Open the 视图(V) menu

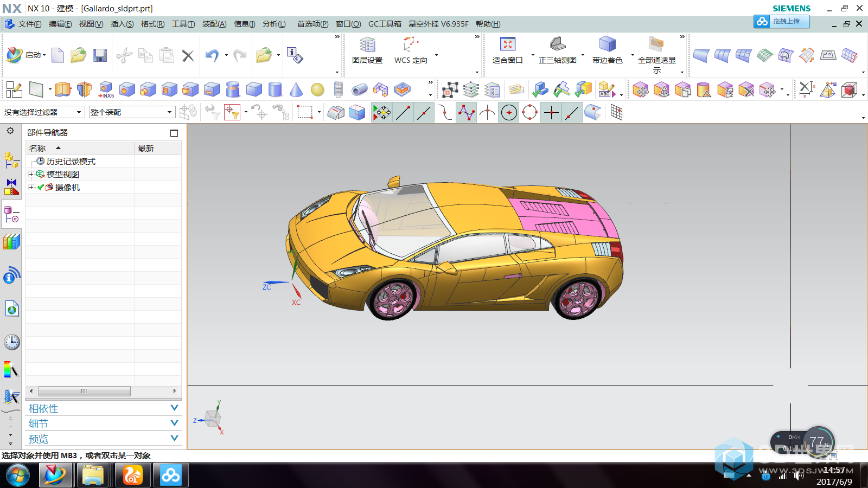91,24
